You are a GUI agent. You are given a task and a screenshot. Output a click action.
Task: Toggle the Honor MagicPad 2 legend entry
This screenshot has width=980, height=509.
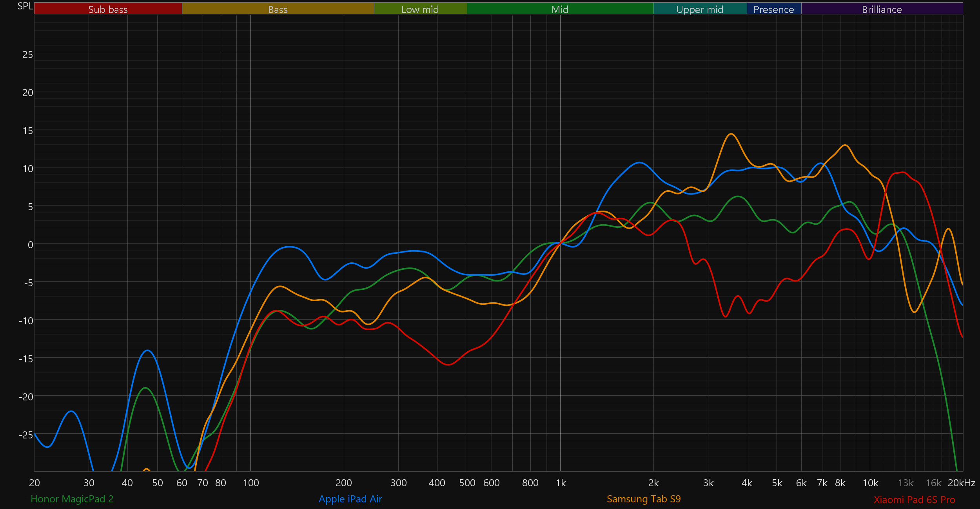tap(72, 499)
